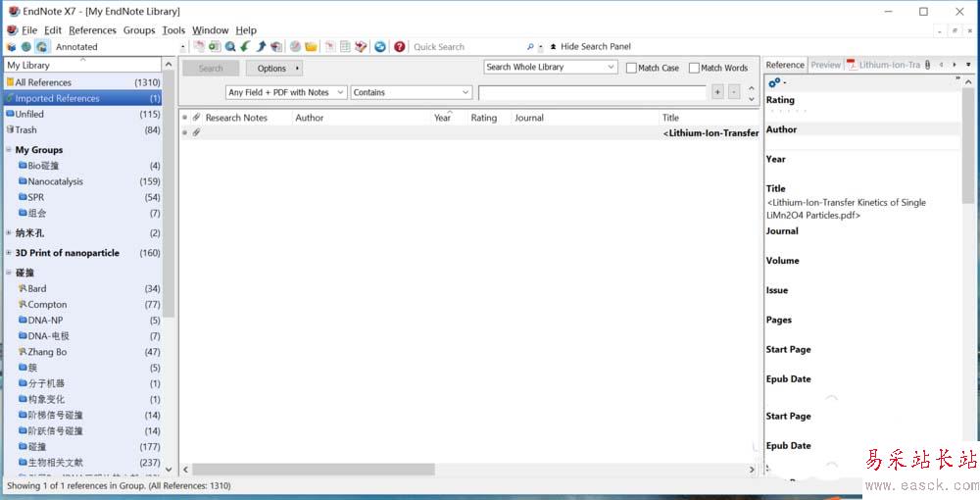980x500 pixels.
Task: Open Any Field + PDF with Notes dropdown
Action: (286, 92)
